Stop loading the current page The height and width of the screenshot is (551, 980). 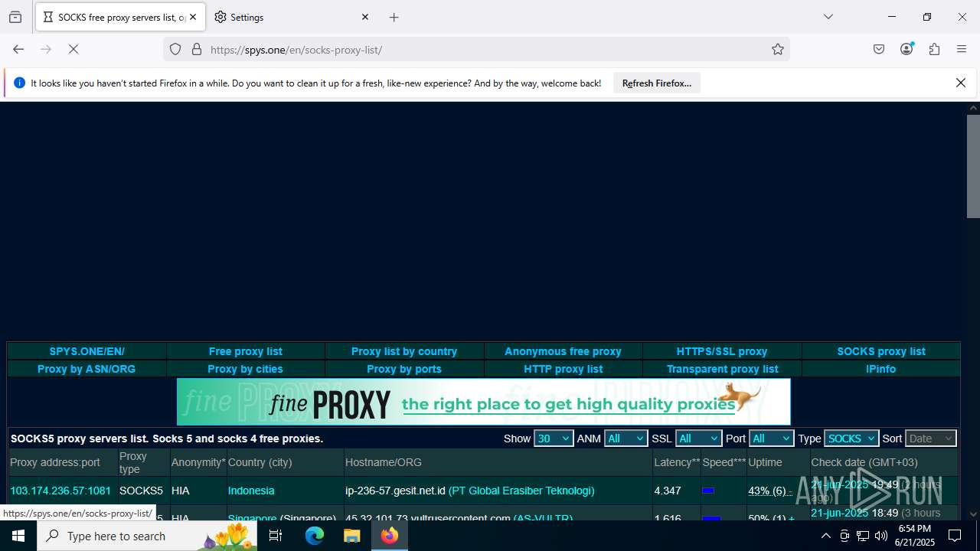[73, 49]
